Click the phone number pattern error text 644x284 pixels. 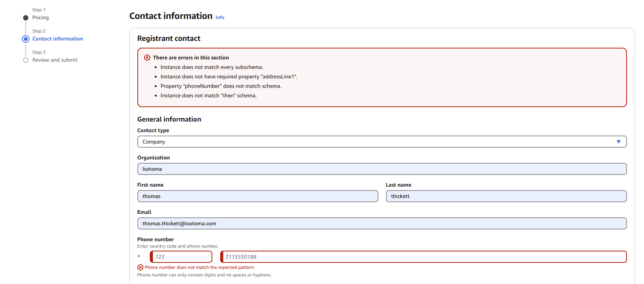(x=200, y=267)
